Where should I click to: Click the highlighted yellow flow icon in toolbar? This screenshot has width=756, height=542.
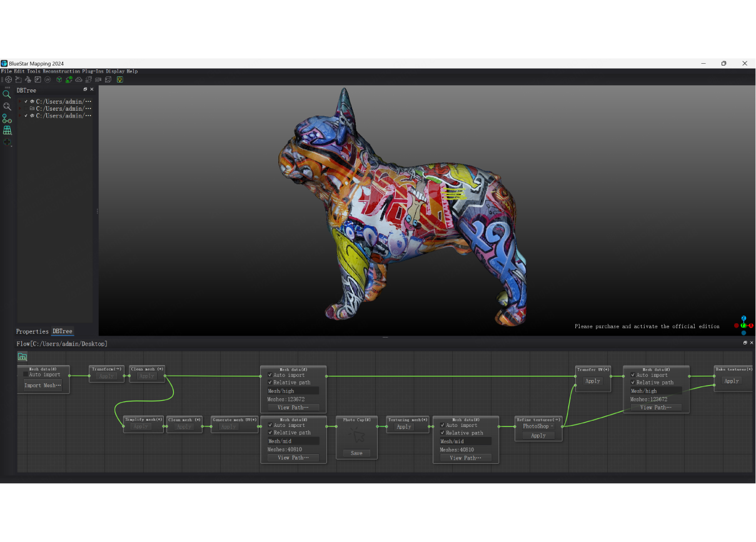(119, 79)
